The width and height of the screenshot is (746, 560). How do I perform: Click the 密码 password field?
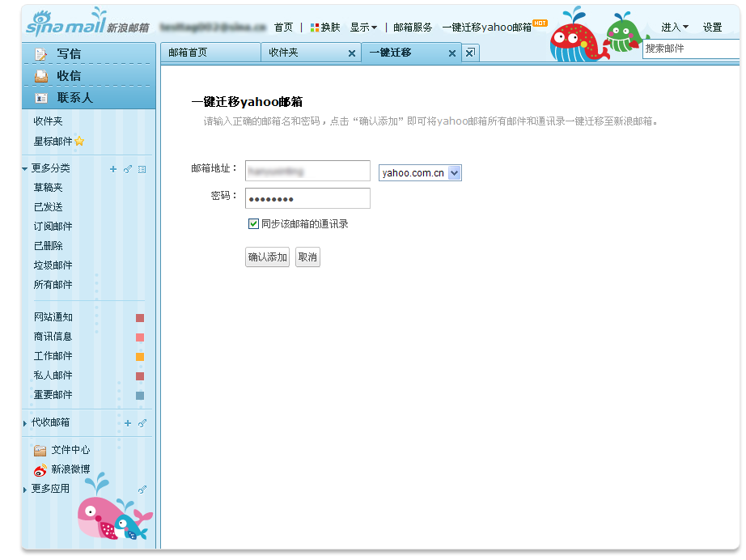point(307,198)
